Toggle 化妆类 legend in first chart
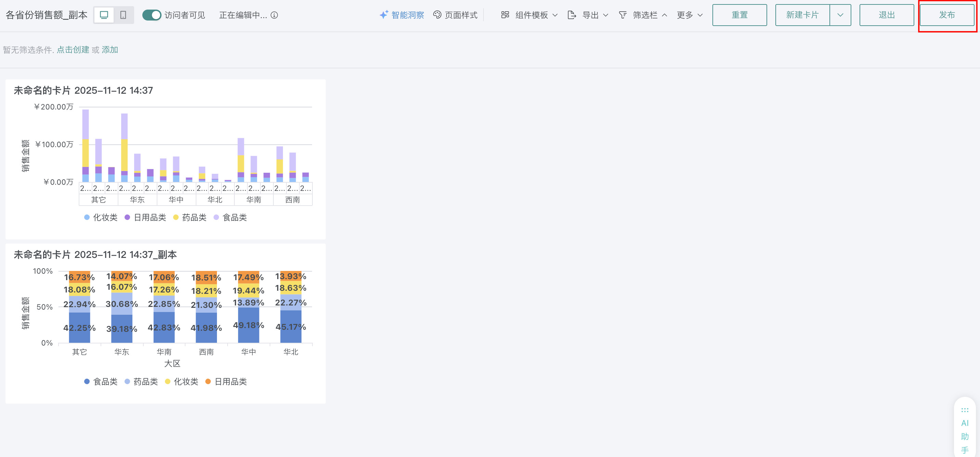Viewport: 980px width, 457px height. click(101, 218)
